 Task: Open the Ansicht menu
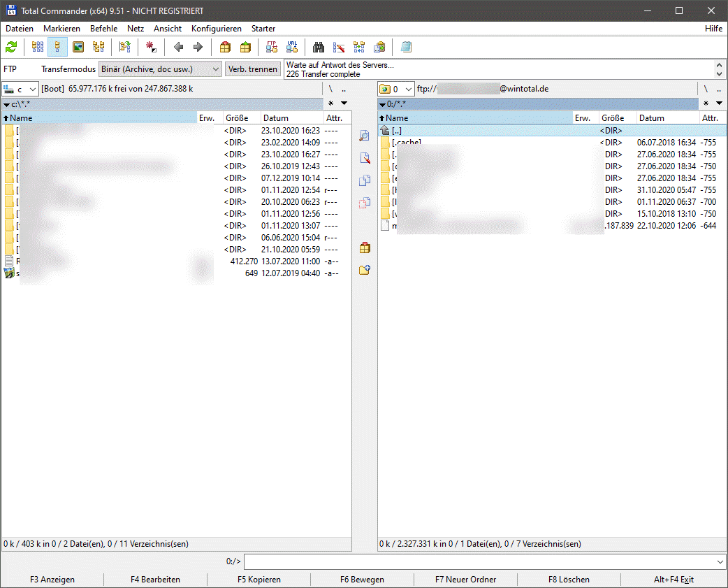pyautogui.click(x=168, y=29)
